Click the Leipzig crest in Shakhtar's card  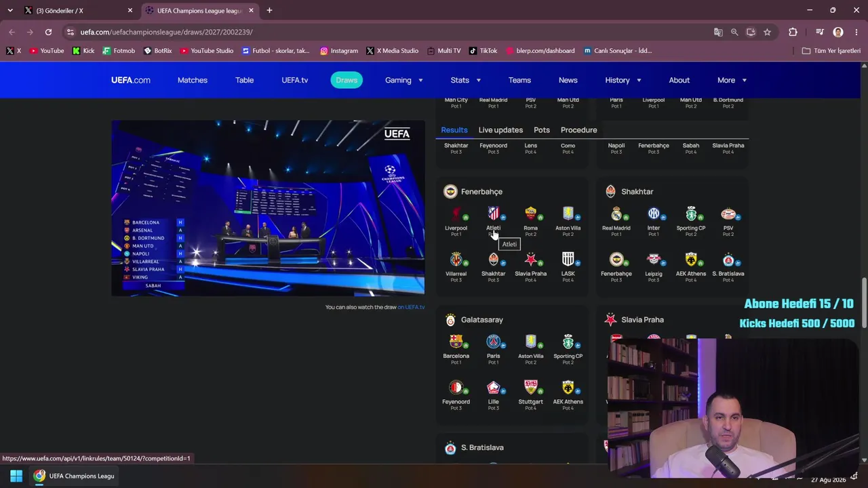point(653,260)
